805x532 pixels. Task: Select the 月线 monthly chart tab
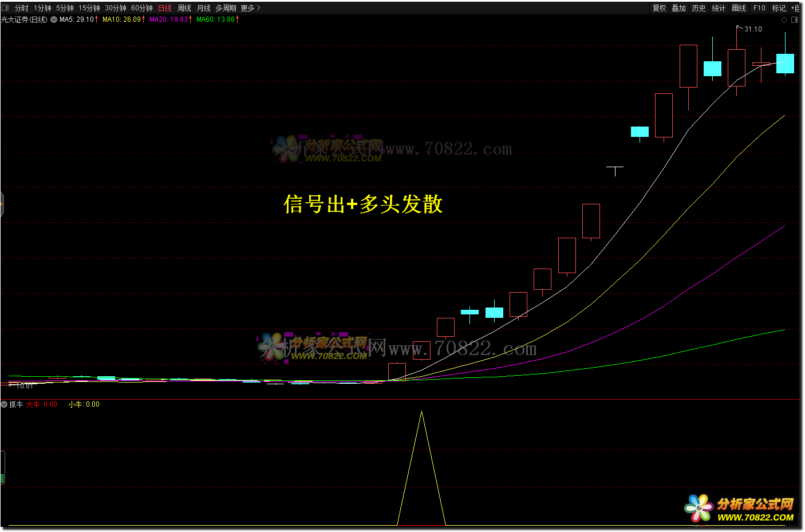[204, 8]
